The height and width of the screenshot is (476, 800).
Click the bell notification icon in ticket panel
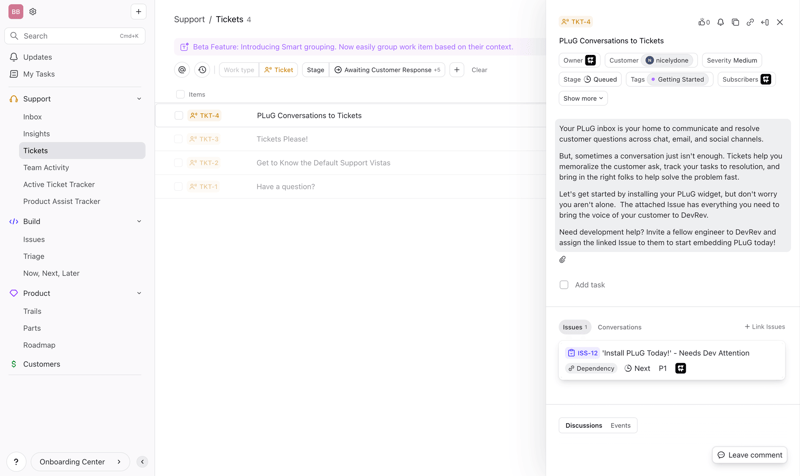click(x=720, y=22)
